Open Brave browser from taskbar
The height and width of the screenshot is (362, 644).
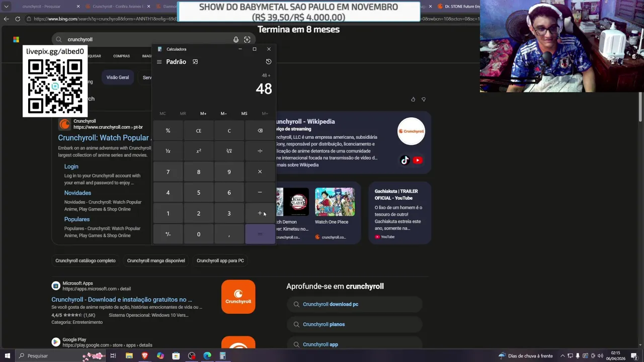point(145,356)
